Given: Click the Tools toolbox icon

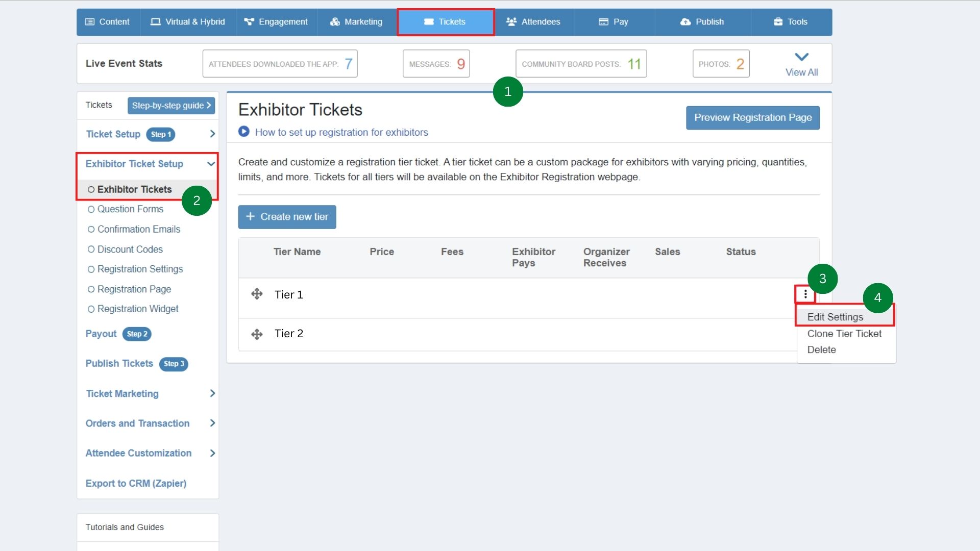Looking at the screenshot, I should (x=778, y=21).
